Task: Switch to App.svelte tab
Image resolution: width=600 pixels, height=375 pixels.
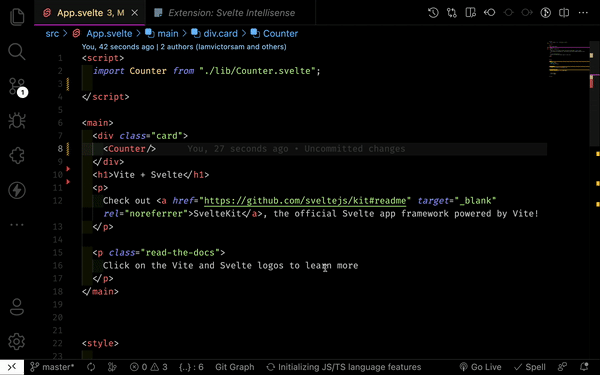Action: click(x=90, y=13)
